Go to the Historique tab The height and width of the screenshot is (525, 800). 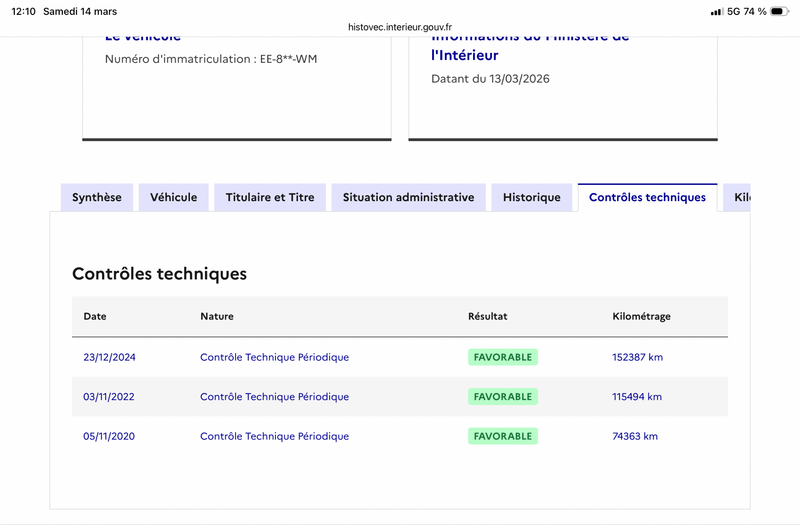pyautogui.click(x=532, y=197)
